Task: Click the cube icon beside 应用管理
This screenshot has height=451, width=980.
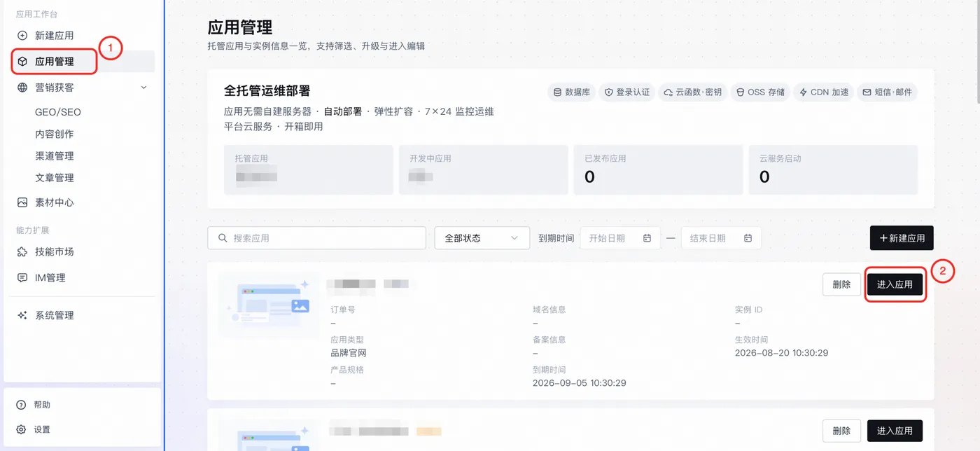Action: 22,62
